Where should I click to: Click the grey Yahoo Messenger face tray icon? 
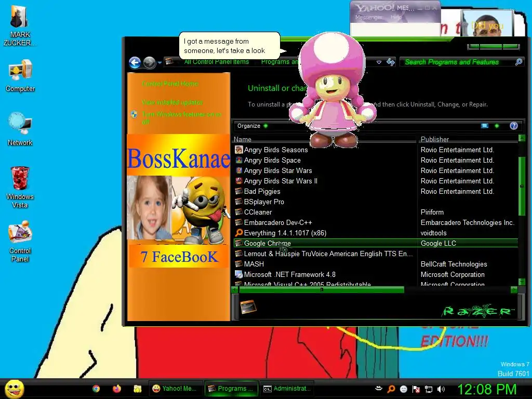point(403,389)
